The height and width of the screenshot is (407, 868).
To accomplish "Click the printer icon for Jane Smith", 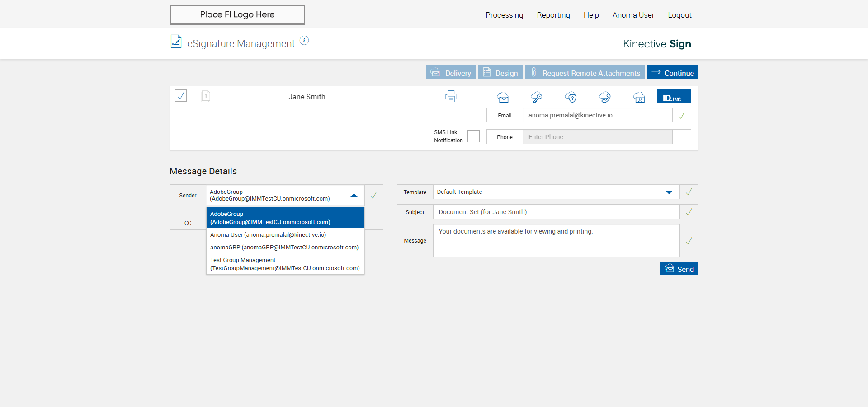I will point(451,96).
